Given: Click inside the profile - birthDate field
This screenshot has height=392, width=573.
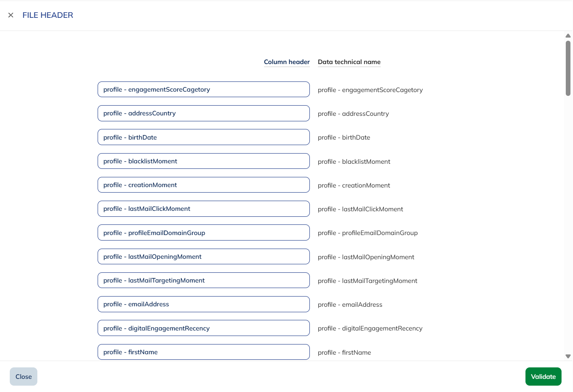Looking at the screenshot, I should [x=203, y=137].
